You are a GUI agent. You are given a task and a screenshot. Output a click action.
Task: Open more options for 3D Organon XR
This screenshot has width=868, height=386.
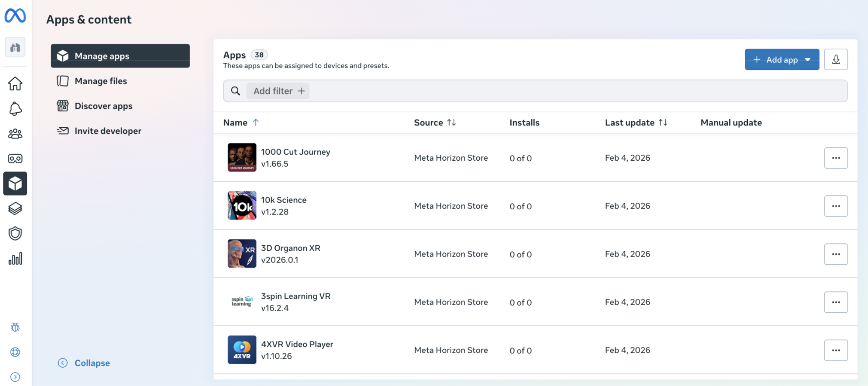point(836,254)
